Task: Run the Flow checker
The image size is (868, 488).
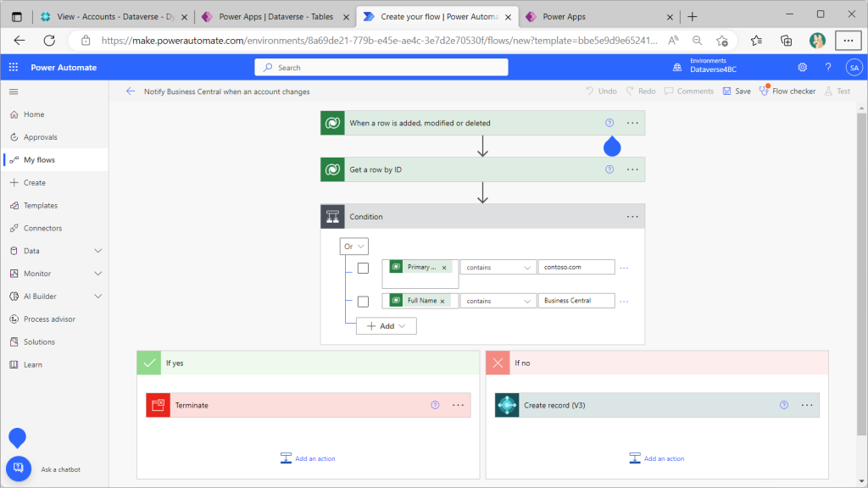Action: [x=787, y=91]
